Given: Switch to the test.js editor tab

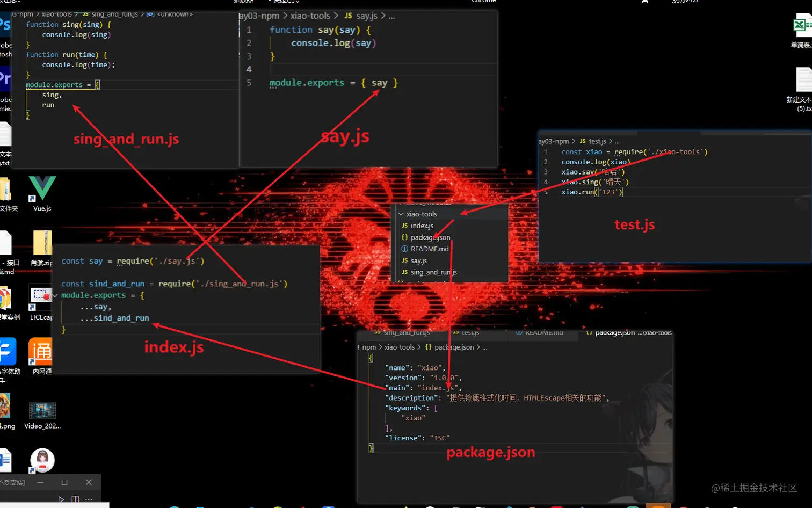Looking at the screenshot, I should [465, 332].
